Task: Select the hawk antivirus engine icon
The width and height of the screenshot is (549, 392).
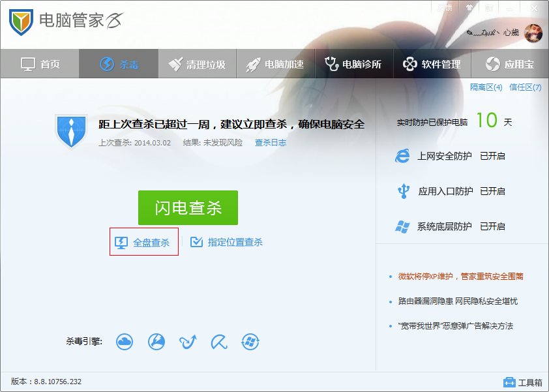Action: pos(156,341)
